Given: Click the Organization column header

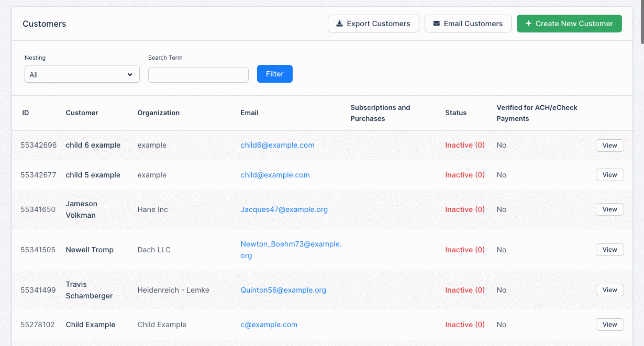Looking at the screenshot, I should 159,113.
